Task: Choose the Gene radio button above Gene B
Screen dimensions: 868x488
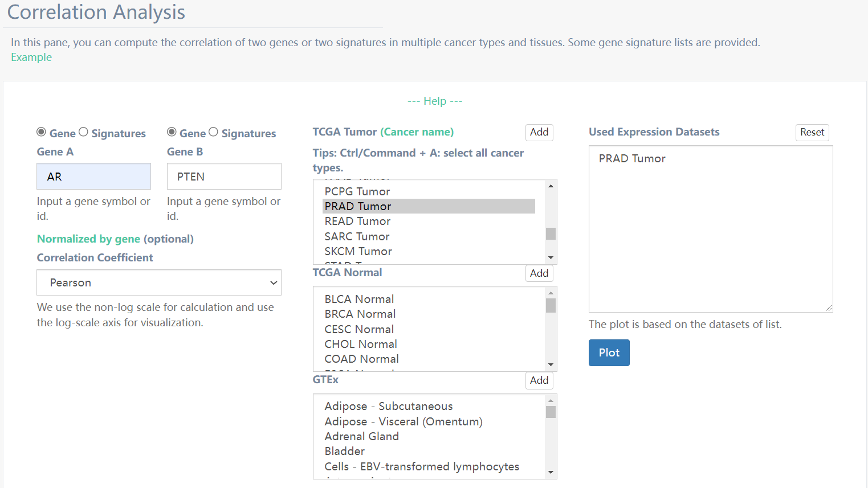Action: coord(172,132)
